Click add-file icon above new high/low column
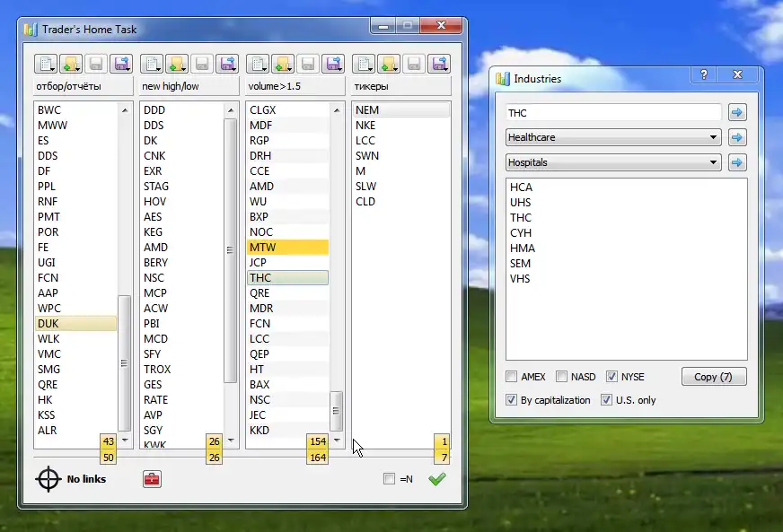Screen dimensions: 783x532 (x=177, y=64)
